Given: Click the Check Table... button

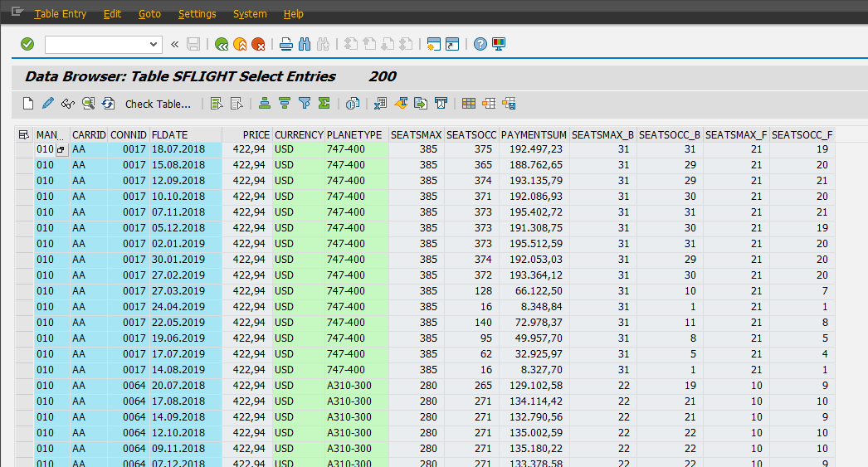Looking at the screenshot, I should tap(158, 104).
